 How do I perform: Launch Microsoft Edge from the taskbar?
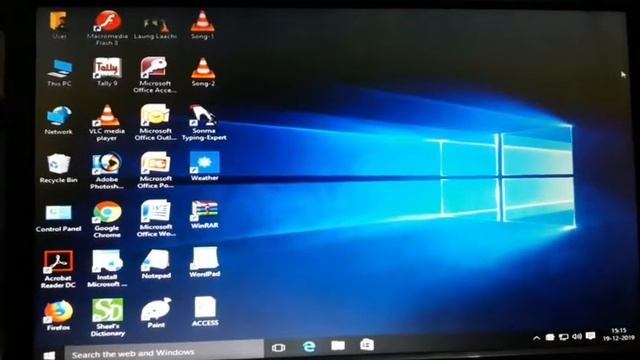point(309,347)
